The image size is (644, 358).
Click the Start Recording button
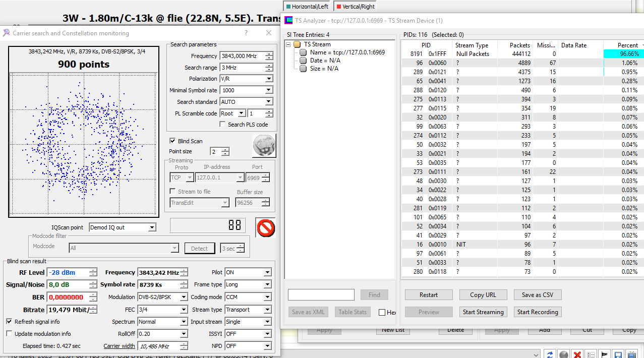pos(538,312)
